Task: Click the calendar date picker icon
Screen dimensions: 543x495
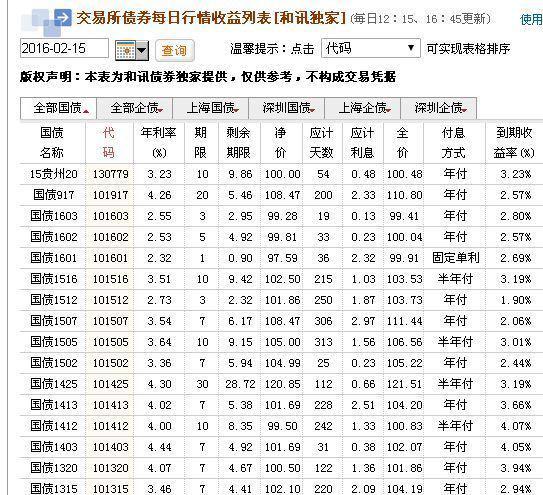Action: point(132,51)
